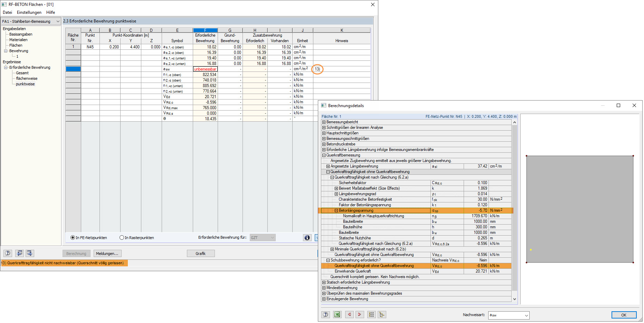Click the Berechnung button
The width and height of the screenshot is (644, 323).
(76, 254)
